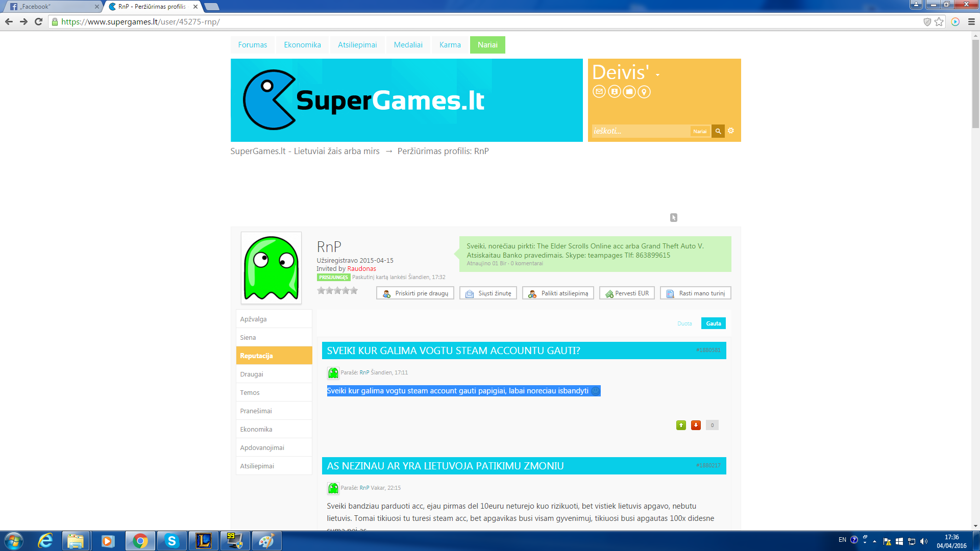Click the Action Center flag tray icon

tap(887, 541)
